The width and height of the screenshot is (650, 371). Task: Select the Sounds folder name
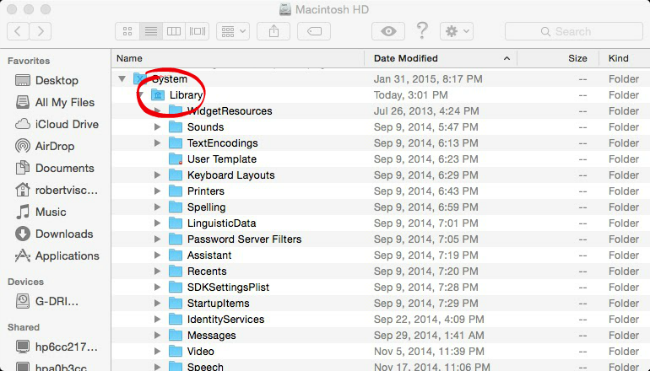(205, 127)
